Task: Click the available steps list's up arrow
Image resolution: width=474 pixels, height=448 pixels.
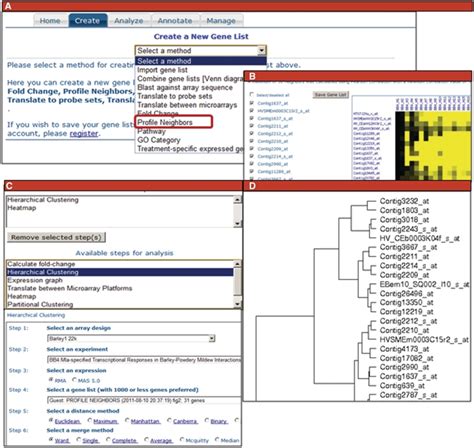Action: point(237,264)
